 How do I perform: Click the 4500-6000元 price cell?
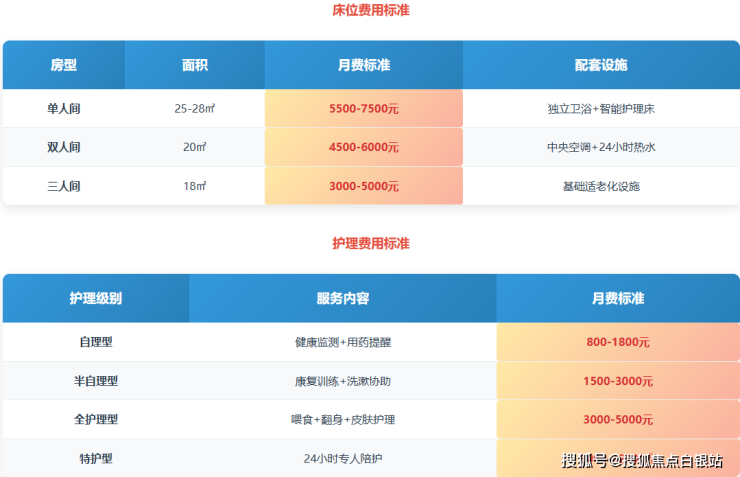363,147
